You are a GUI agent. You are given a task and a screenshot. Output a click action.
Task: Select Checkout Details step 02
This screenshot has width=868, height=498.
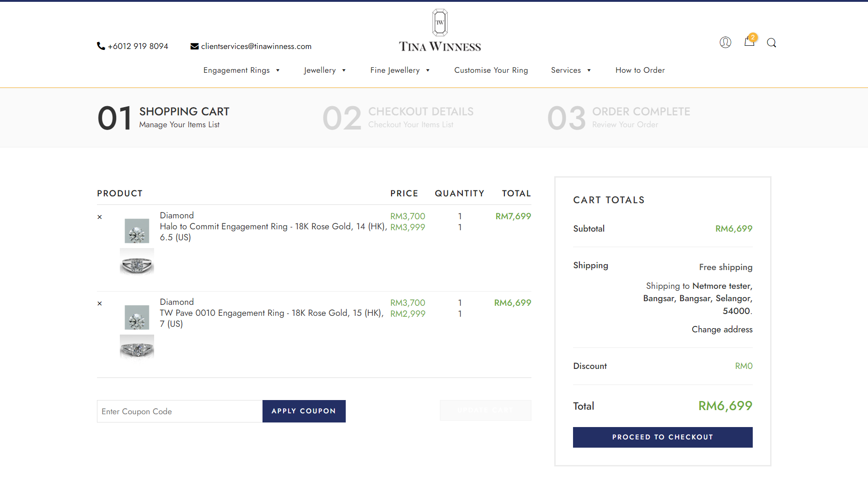click(x=398, y=118)
